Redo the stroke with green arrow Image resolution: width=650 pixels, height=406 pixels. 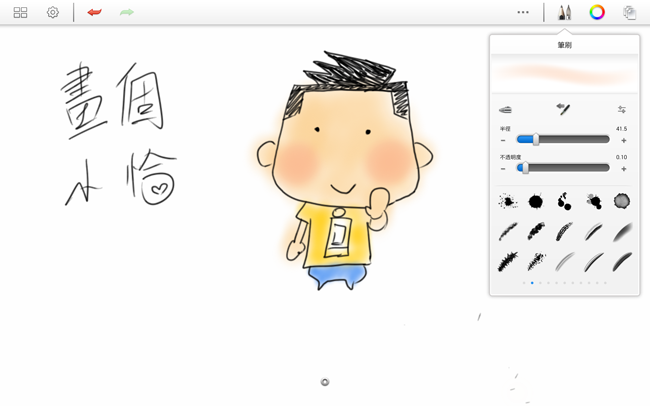pos(127,12)
